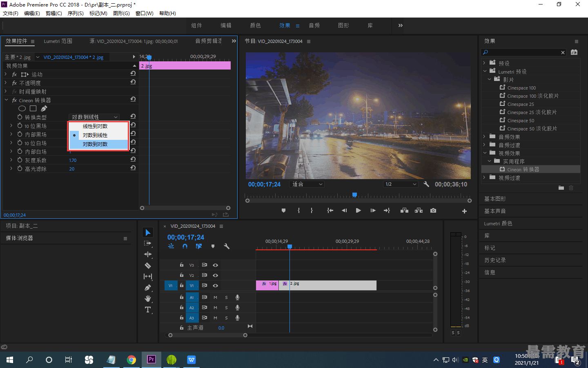This screenshot has width=588, height=368.
Task: Switch to the 颜色 workspace tab
Action: click(x=255, y=25)
